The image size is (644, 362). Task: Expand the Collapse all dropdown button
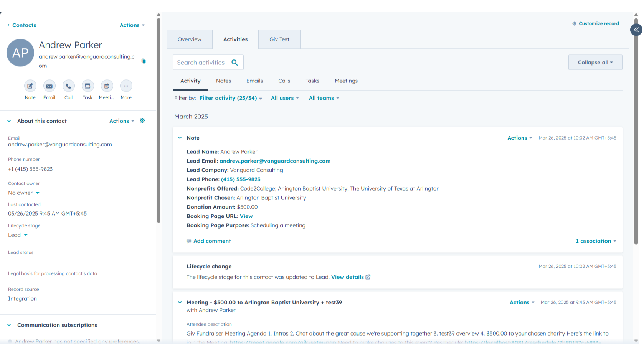pos(595,63)
